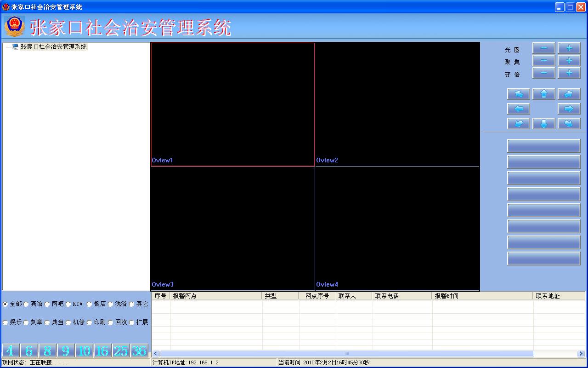Minimize the application window
Viewport: 588px width, 368px height.
pyautogui.click(x=560, y=7)
